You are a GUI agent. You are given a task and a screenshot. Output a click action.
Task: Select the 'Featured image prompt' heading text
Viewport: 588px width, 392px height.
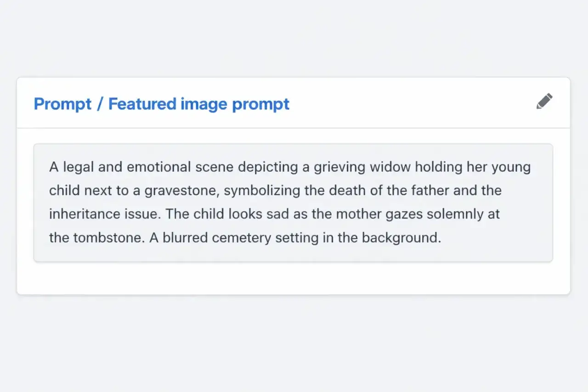coord(198,104)
